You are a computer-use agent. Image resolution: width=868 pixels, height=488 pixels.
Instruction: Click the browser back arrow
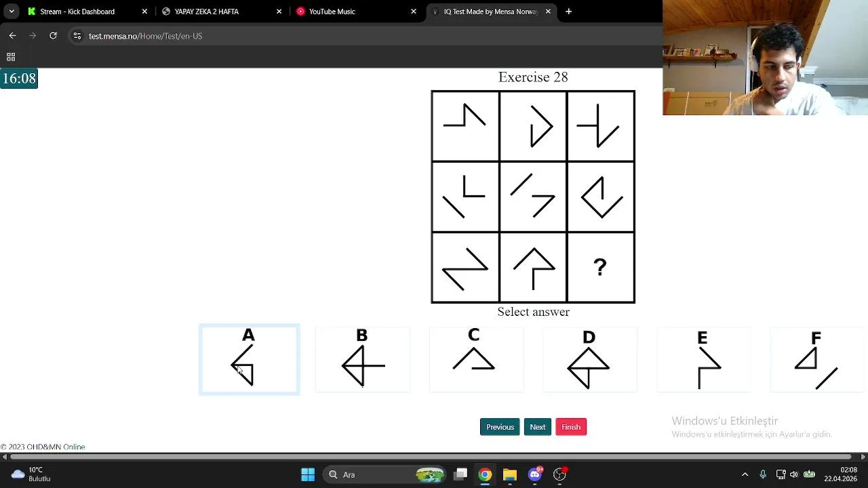click(x=12, y=36)
